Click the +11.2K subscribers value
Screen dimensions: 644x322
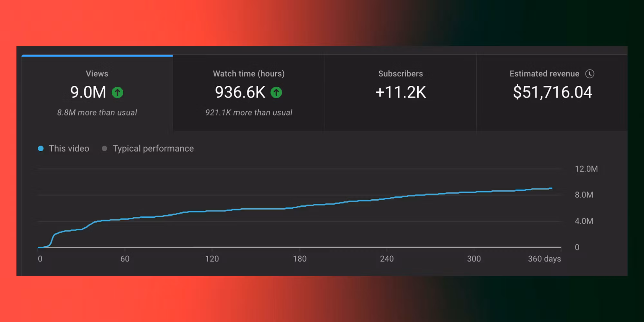400,92
